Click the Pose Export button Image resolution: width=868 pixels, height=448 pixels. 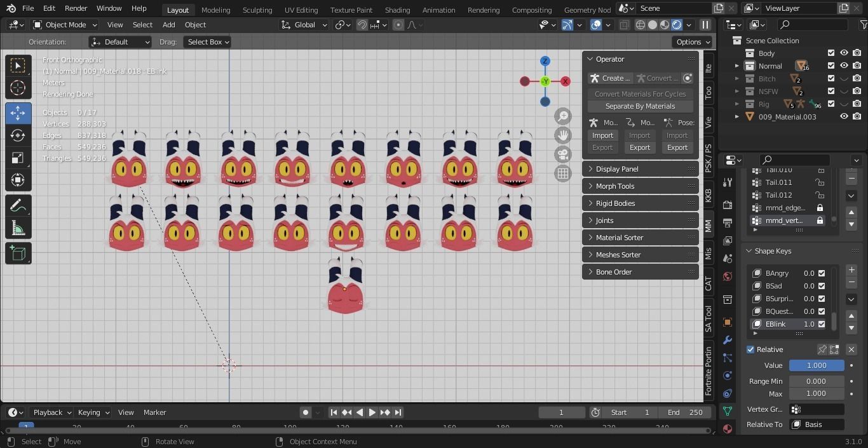(677, 147)
